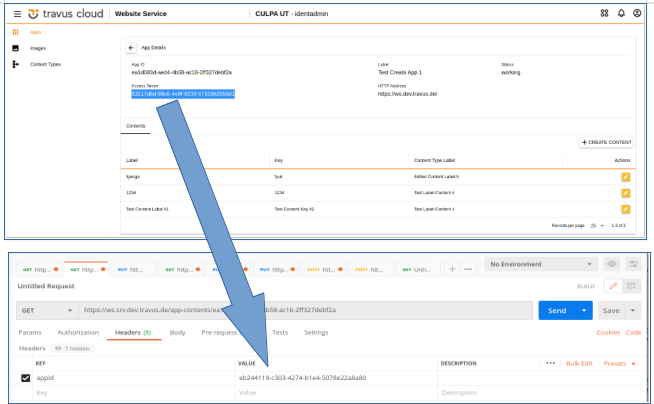
Task: Click the BUILD mode label
Action: (586, 286)
